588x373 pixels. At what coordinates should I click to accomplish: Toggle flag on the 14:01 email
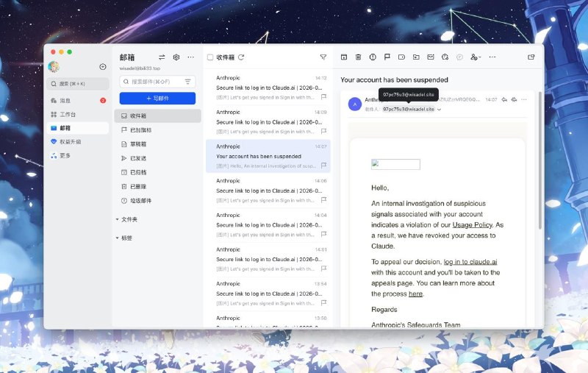coord(323,269)
